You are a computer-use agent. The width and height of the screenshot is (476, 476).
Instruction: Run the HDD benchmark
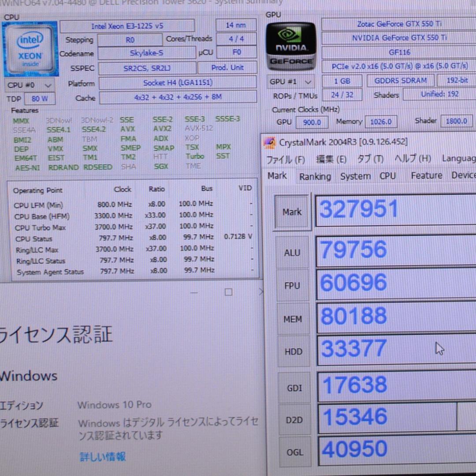tap(293, 351)
